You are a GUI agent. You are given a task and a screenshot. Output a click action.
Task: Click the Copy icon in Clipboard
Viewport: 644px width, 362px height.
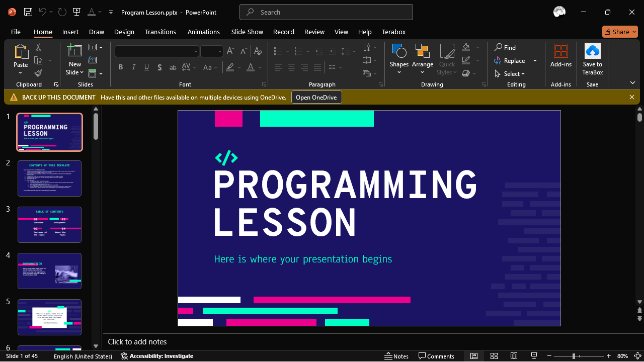pyautogui.click(x=38, y=60)
